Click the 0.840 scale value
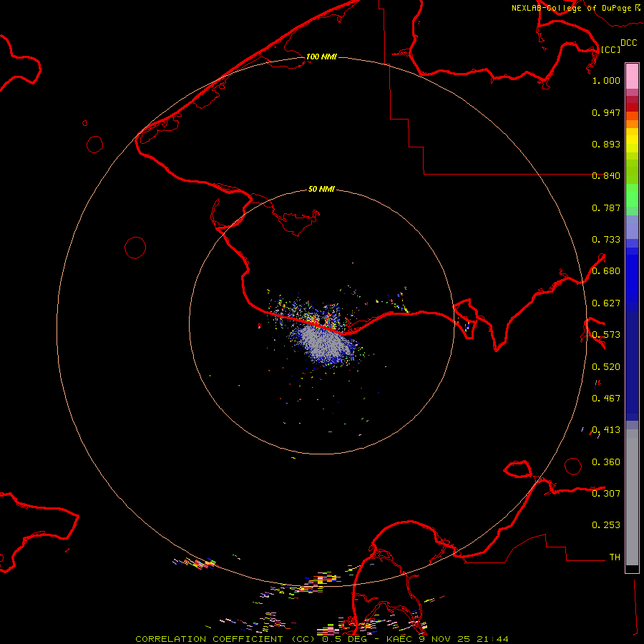This screenshot has width=644, height=644. pos(606,176)
